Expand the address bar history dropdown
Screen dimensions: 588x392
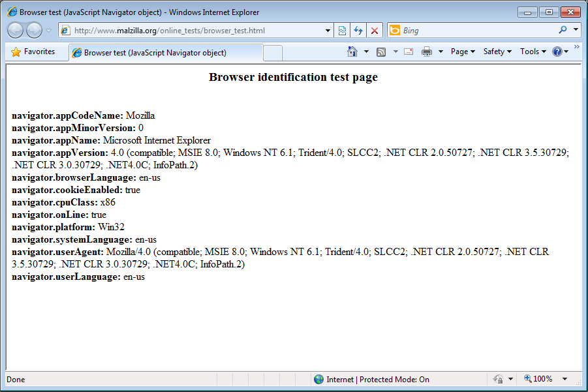tap(328, 31)
